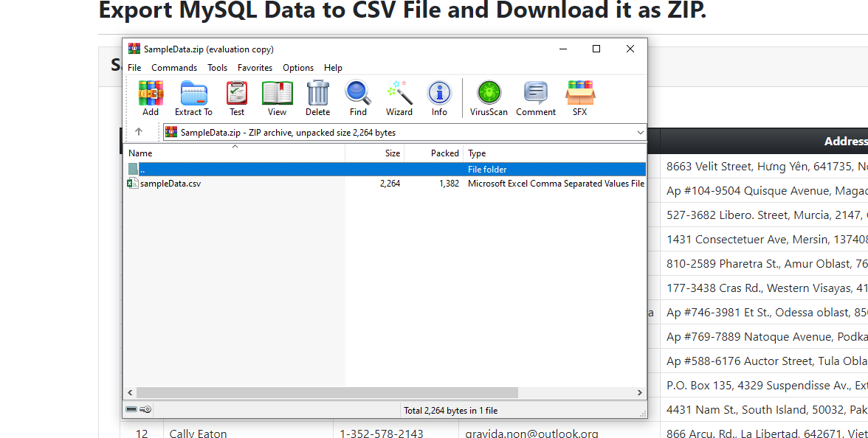Click the View file toolbar icon
868x438 pixels.
pyautogui.click(x=278, y=98)
